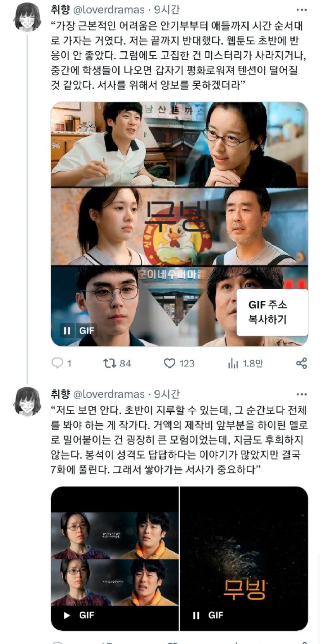Like the first tweet with 123 likes

170,363
